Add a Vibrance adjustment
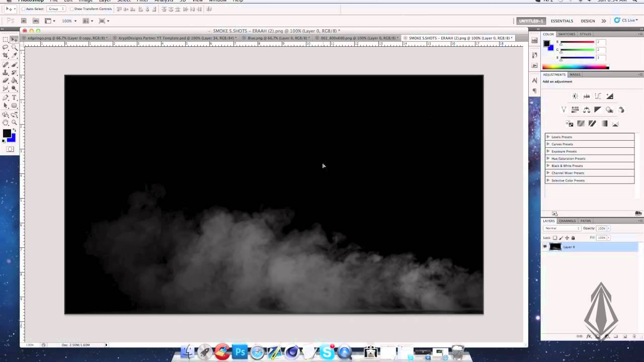644x362 pixels. click(563, 110)
